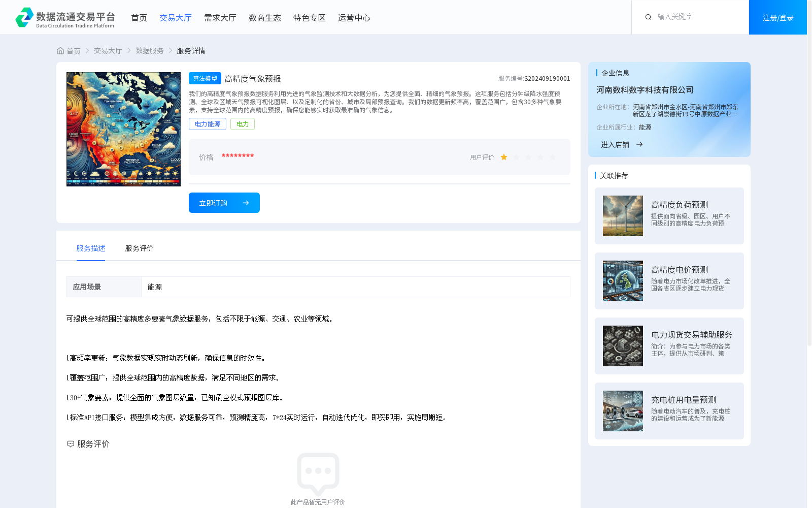Click the 电力能源 tag
812x508 pixels.
208,124
